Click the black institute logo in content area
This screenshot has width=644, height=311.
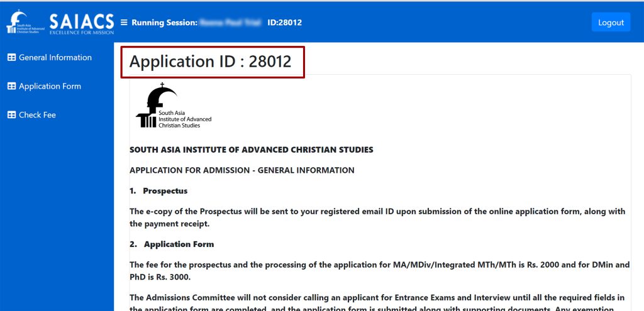(x=174, y=106)
